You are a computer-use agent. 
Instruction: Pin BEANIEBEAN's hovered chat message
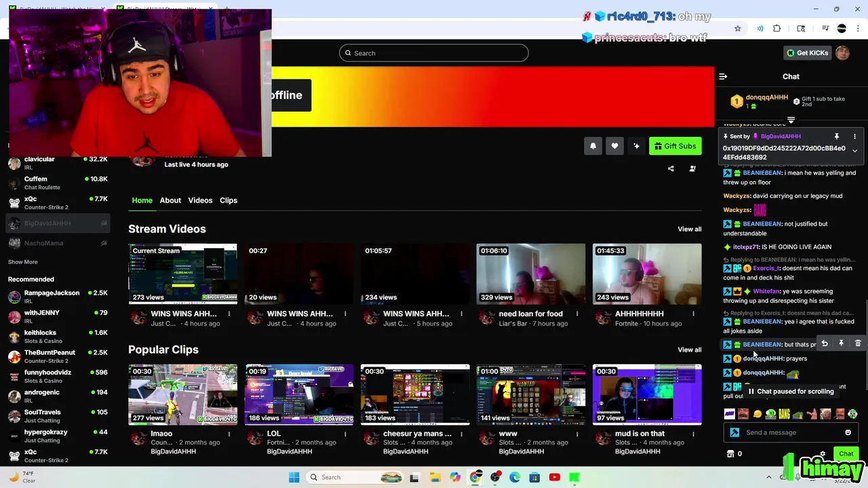841,344
